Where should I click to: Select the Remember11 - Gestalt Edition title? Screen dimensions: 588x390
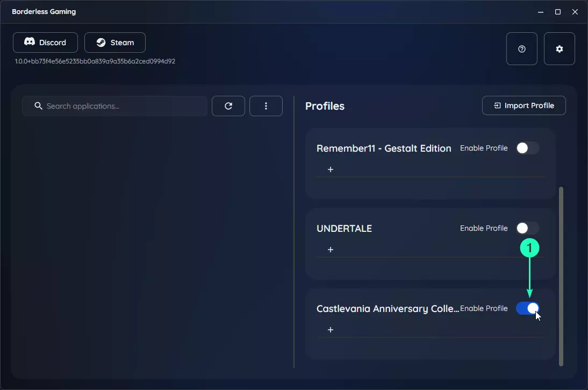(x=384, y=148)
